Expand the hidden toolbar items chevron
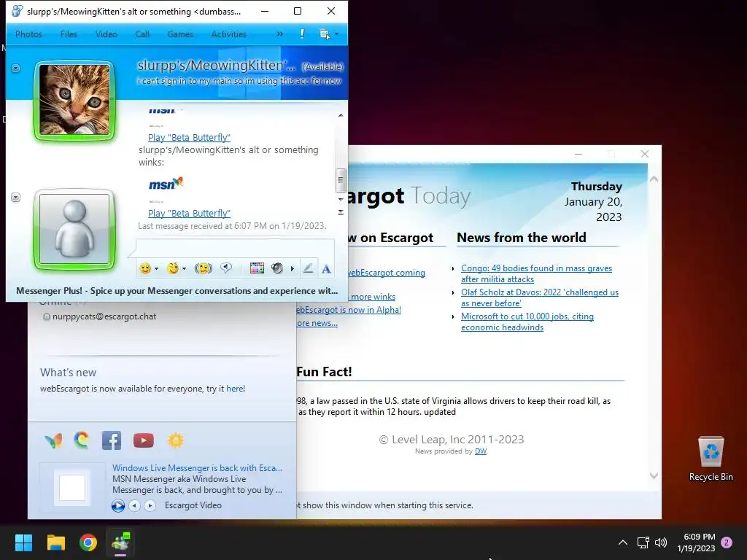This screenshot has height=560, width=747. click(x=279, y=34)
